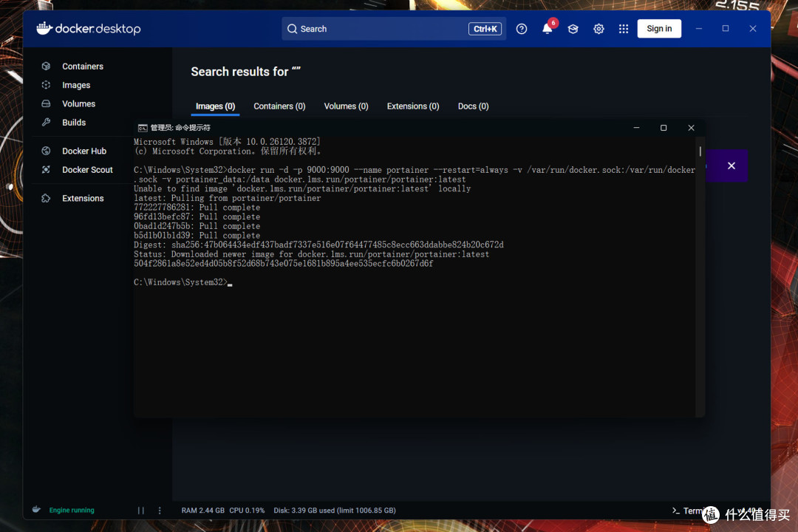Click the Docker Scout icon
Image resolution: width=798 pixels, height=532 pixels.
coord(46,169)
